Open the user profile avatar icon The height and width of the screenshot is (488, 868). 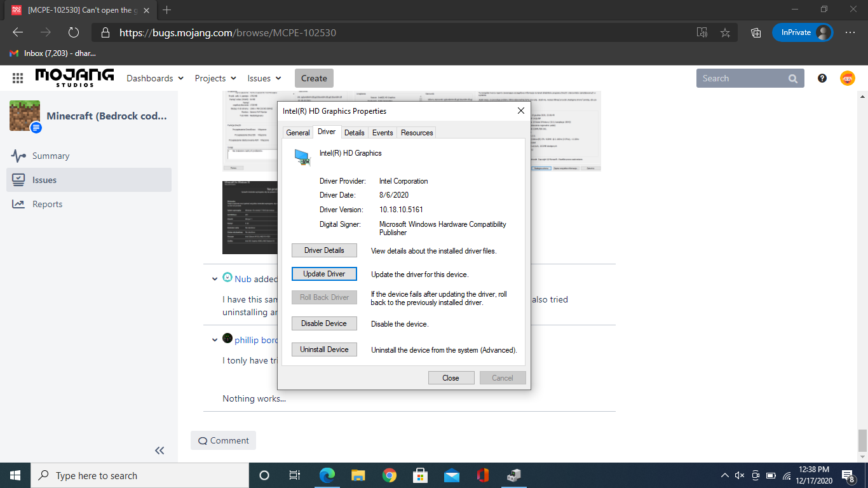tap(848, 78)
